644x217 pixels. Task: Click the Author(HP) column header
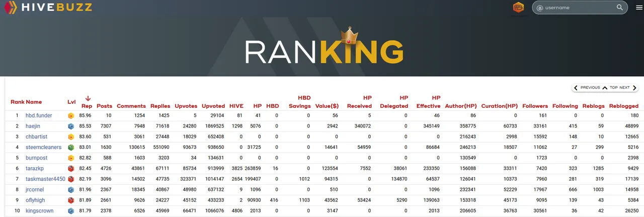point(460,106)
